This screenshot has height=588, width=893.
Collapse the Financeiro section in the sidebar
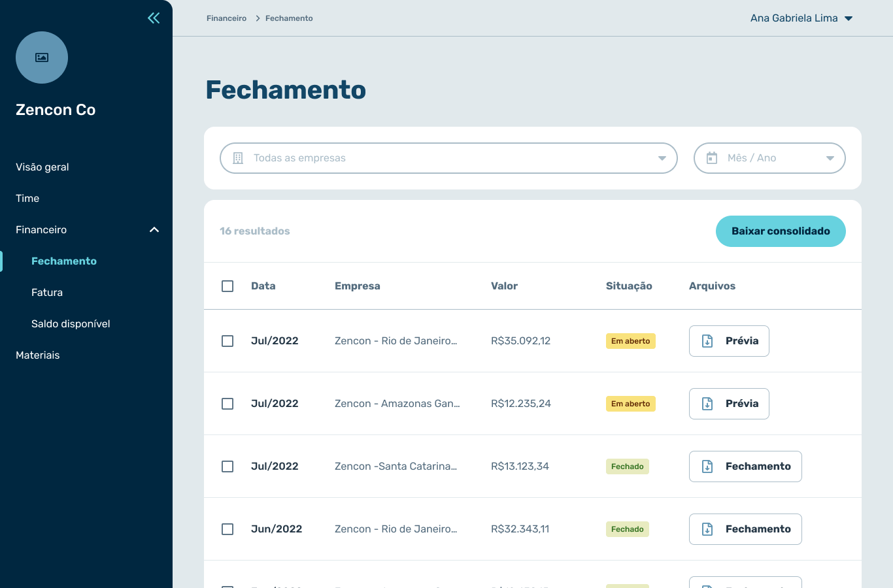[x=154, y=229]
